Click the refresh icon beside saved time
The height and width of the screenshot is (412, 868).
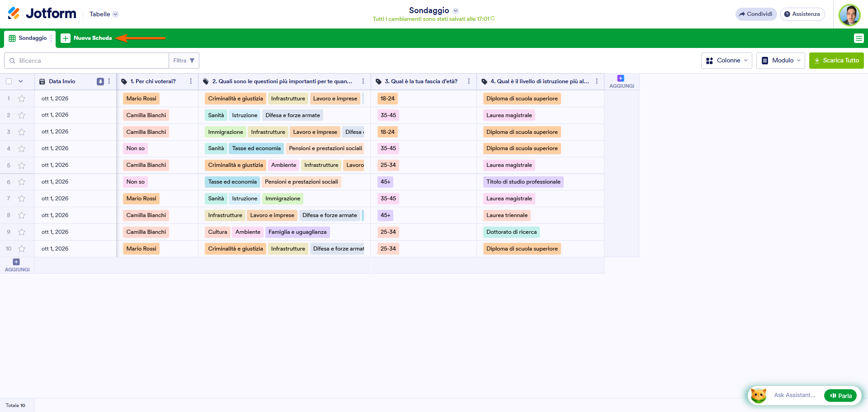(492, 19)
